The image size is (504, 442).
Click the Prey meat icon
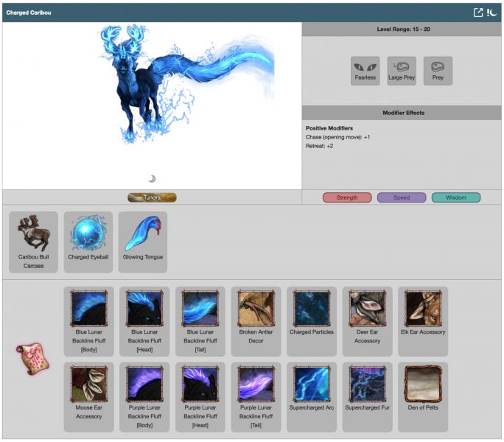click(x=438, y=70)
